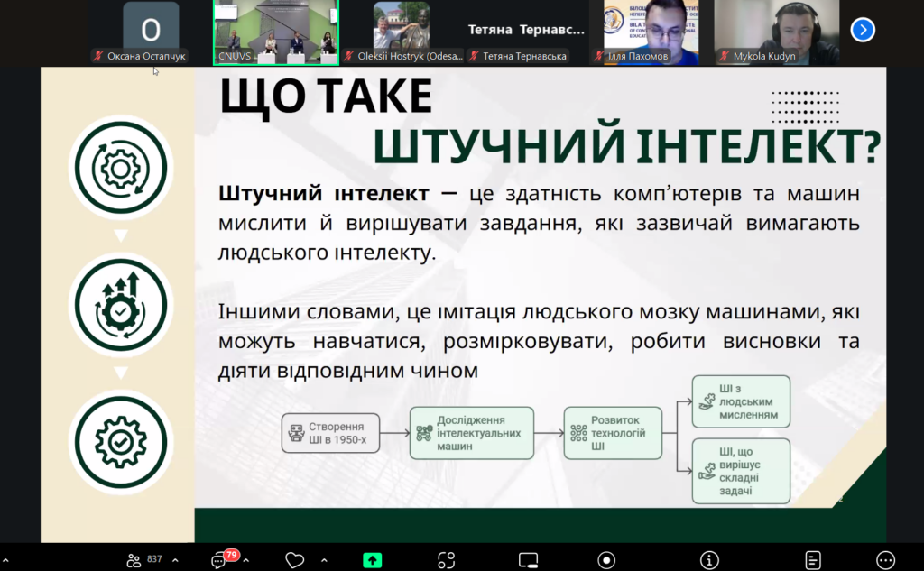This screenshot has width=924, height=571.
Task: Show next participants with blue arrow button
Action: coord(863,30)
